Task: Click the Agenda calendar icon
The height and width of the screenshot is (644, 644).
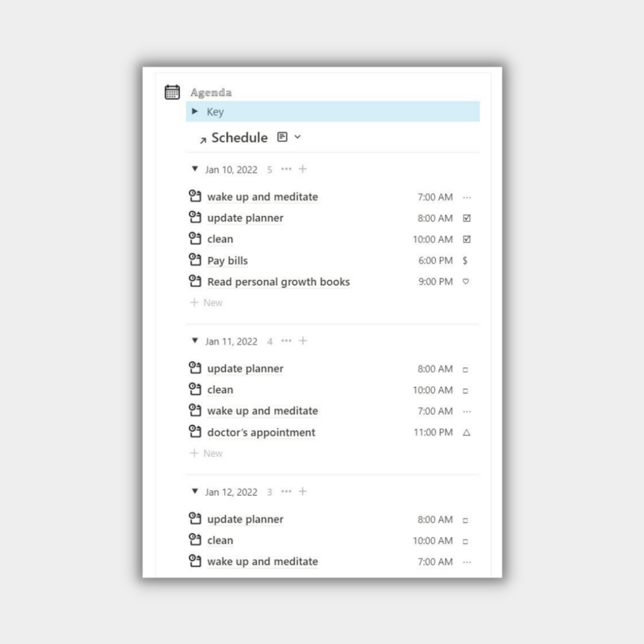Action: pyautogui.click(x=172, y=92)
